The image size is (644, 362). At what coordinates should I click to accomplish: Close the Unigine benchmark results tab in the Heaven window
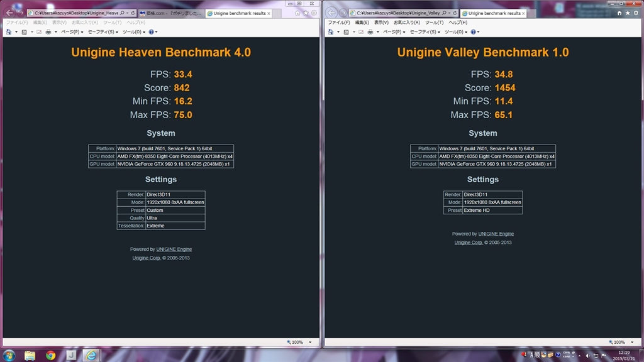269,13
